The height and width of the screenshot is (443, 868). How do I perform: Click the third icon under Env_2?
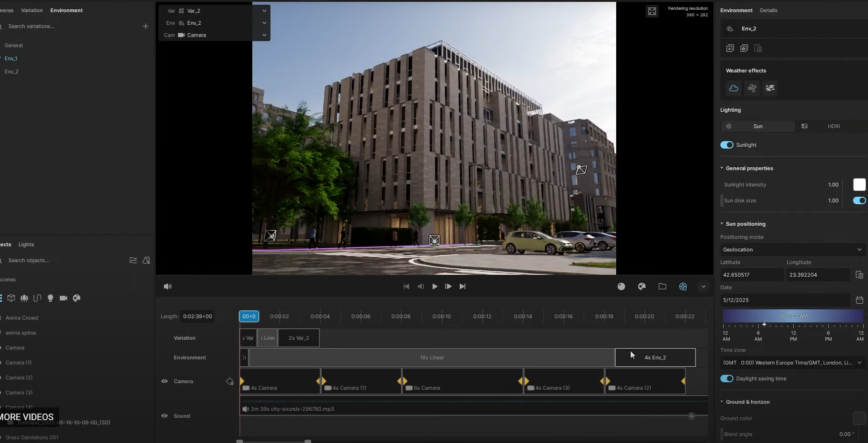click(x=758, y=48)
